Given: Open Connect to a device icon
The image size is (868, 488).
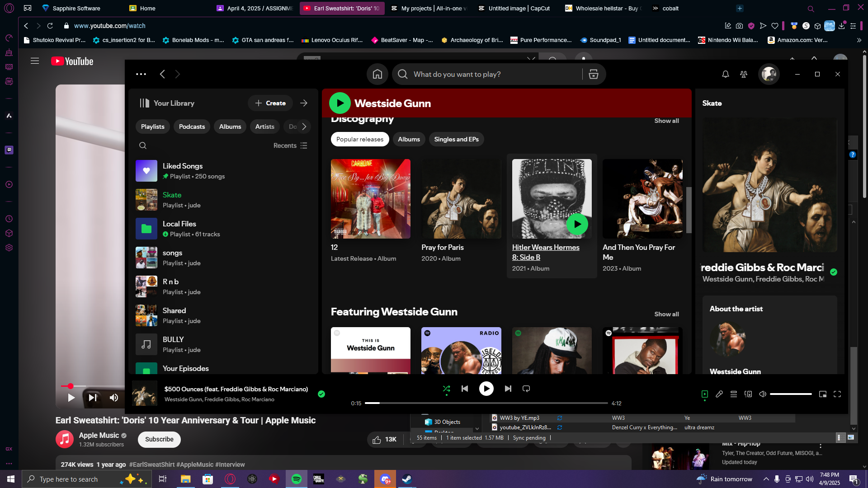Looking at the screenshot, I should point(748,394).
